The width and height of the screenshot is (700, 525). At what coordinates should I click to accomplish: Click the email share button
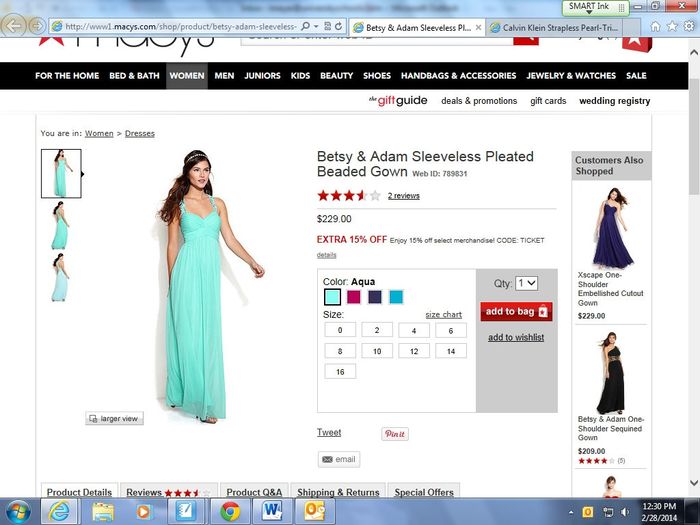click(x=339, y=459)
